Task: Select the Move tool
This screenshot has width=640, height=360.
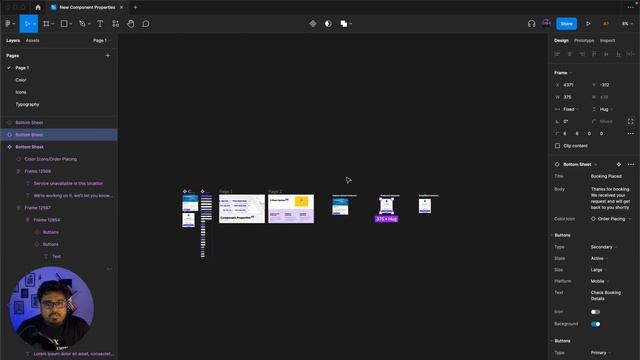Action: [x=27, y=24]
